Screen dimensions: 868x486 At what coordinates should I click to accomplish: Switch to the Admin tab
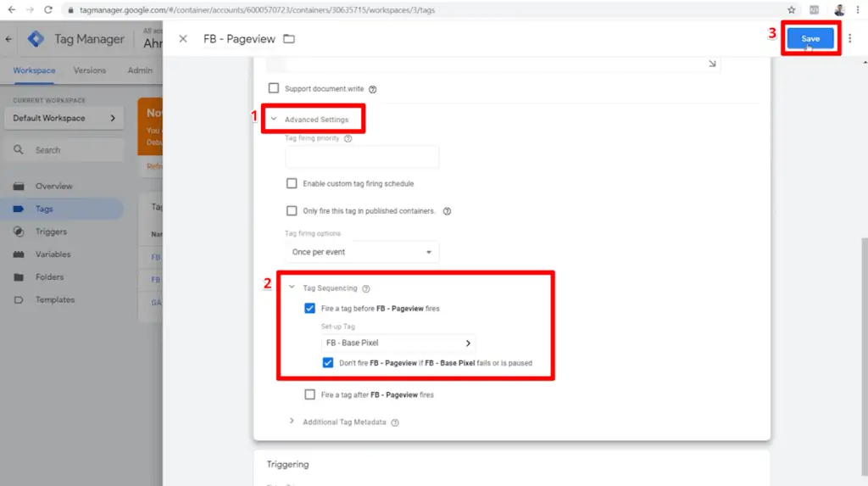click(140, 70)
